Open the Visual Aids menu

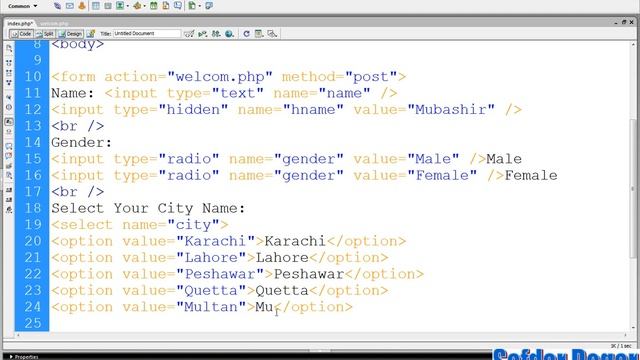pos(272,33)
